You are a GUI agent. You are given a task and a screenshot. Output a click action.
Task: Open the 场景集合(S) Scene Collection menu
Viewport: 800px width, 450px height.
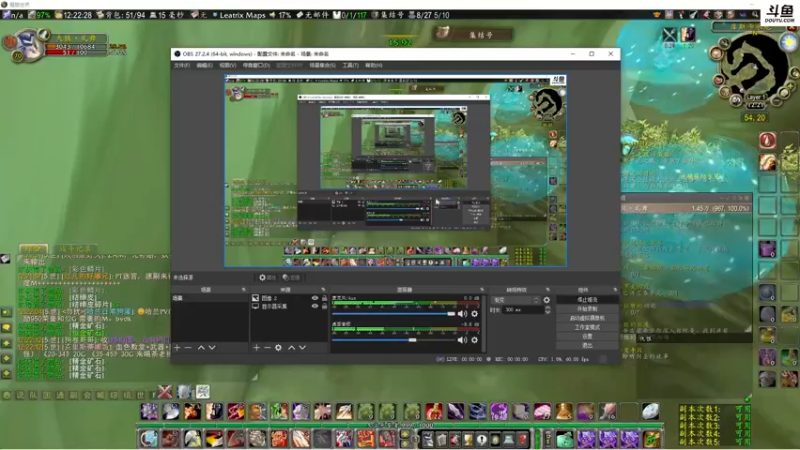322,65
